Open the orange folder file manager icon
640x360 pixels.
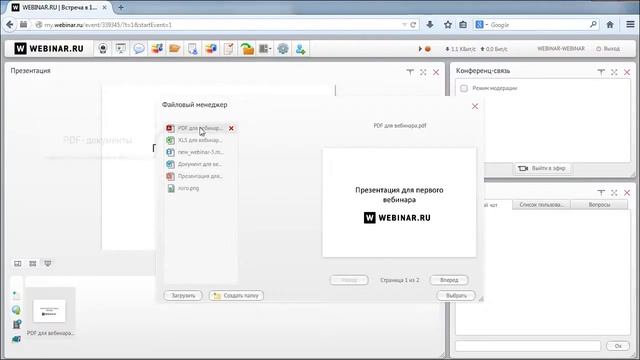pos(175,49)
